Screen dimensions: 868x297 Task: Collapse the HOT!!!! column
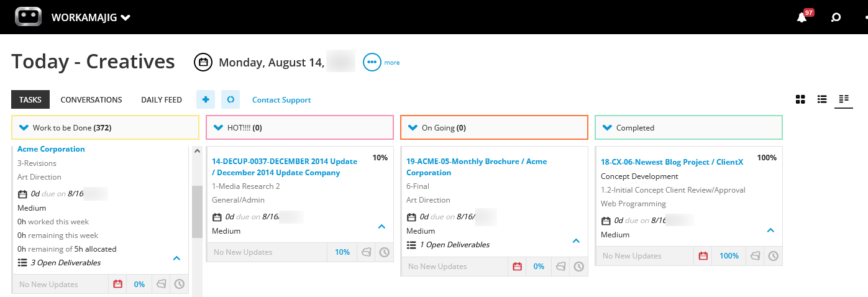click(219, 128)
